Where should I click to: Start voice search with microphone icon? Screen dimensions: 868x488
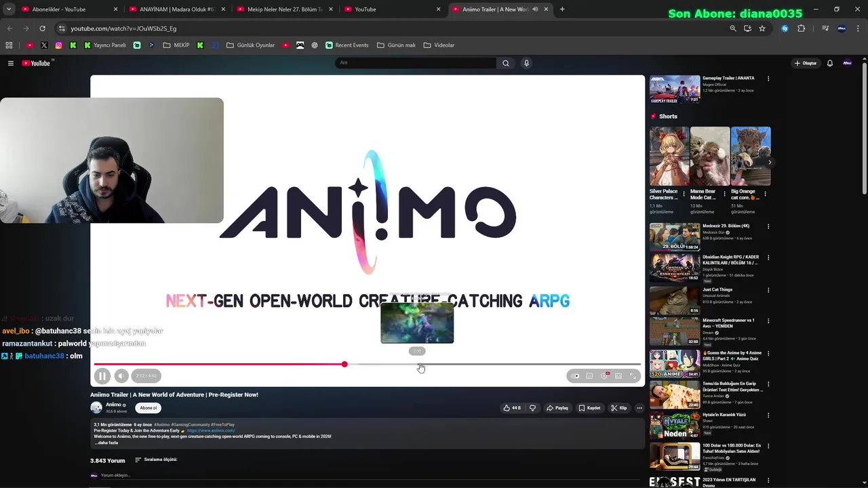coord(526,63)
